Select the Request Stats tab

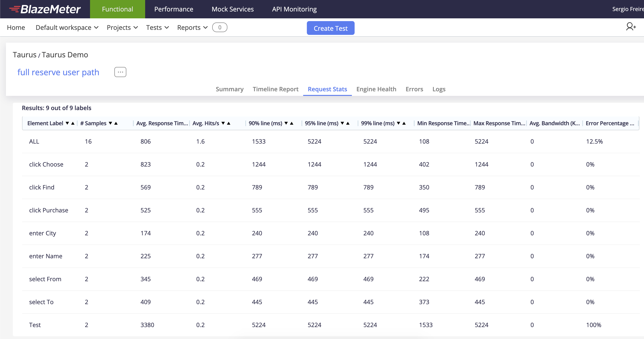point(327,89)
